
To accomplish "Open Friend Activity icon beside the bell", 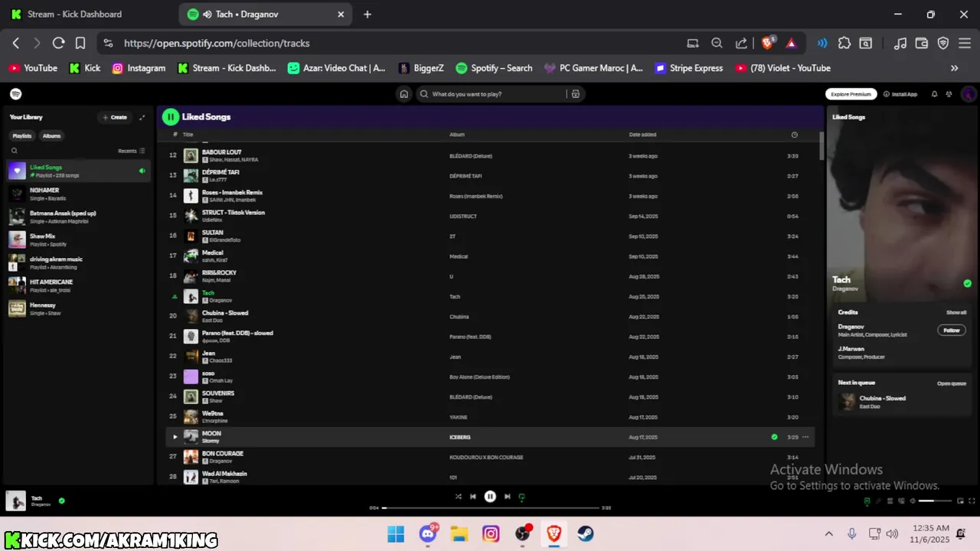I will [949, 94].
